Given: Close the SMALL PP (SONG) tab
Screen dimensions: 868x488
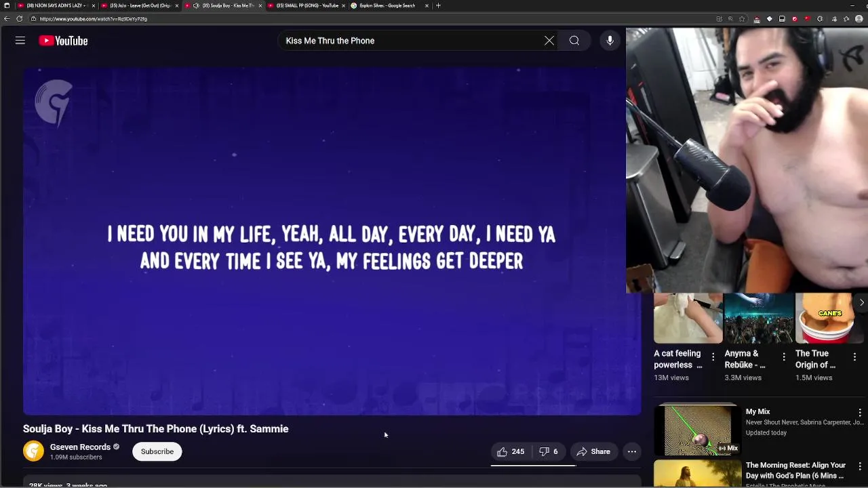Looking at the screenshot, I should coord(343,5).
